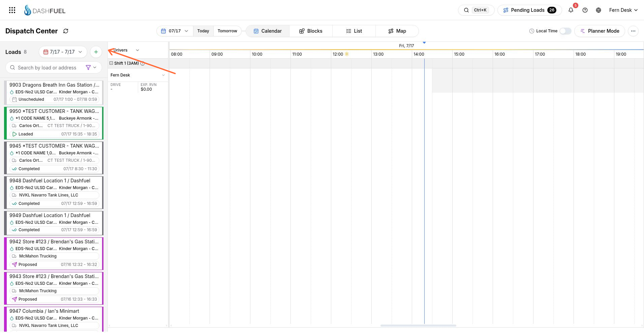The height and width of the screenshot is (333, 644).
Task: Jump to Today
Action: coord(203,31)
